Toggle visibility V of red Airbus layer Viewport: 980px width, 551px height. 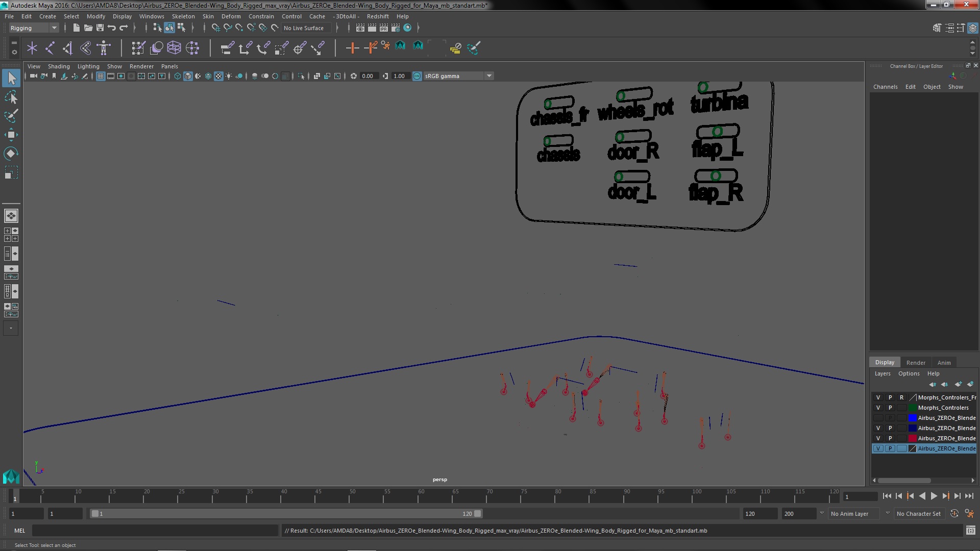tap(878, 438)
